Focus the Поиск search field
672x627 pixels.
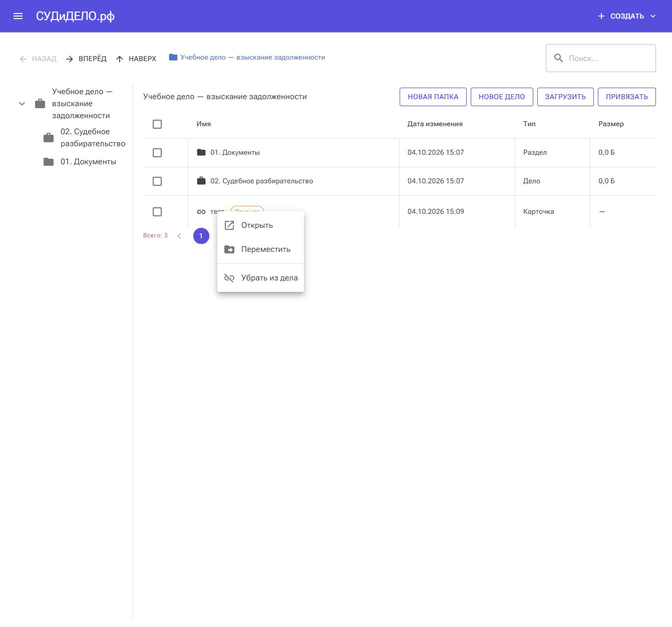(601, 58)
